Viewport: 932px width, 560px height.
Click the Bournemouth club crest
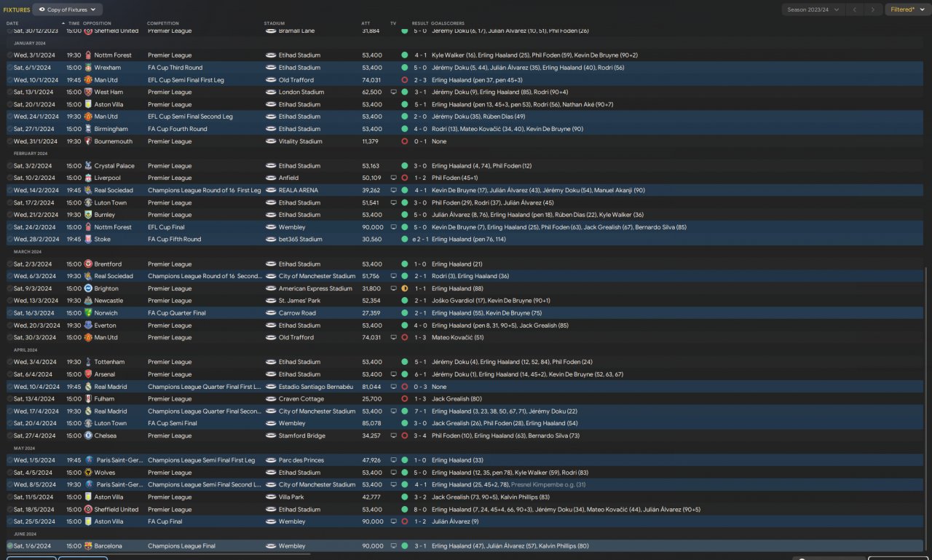pos(88,141)
